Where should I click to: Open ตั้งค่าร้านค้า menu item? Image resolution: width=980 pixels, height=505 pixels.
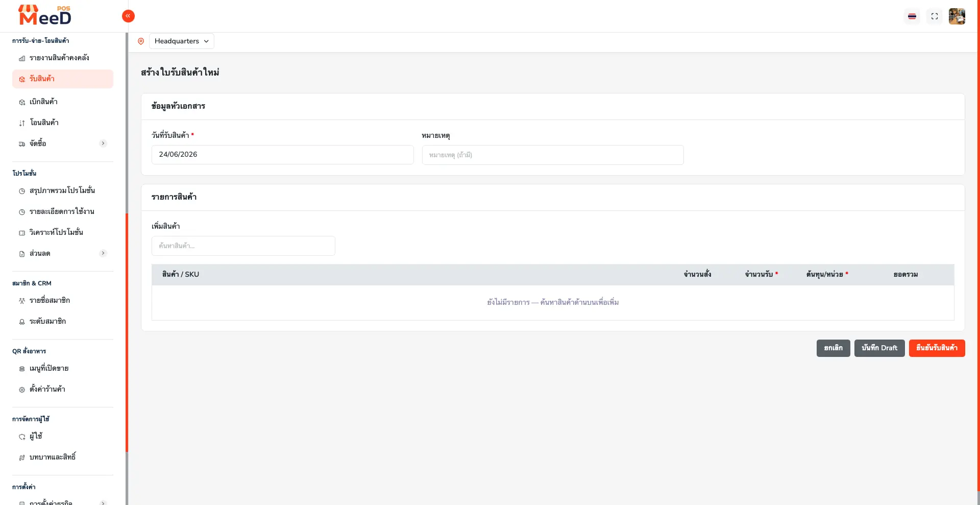pos(63,389)
